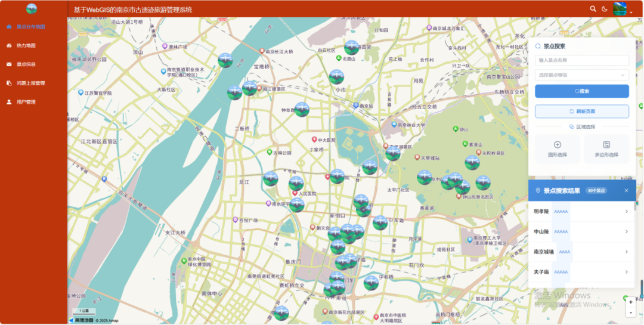Click scenic marker below 头陀岭景区 label
Screen dimensions: 644x325
tap(472, 163)
